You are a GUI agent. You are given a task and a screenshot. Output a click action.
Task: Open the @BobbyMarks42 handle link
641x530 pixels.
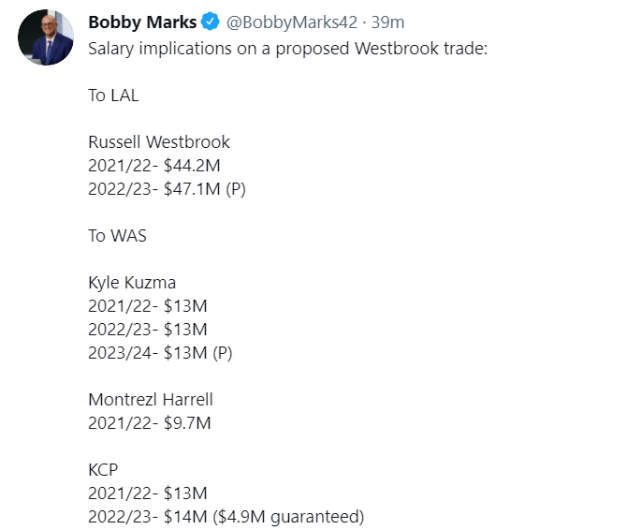coord(294,23)
